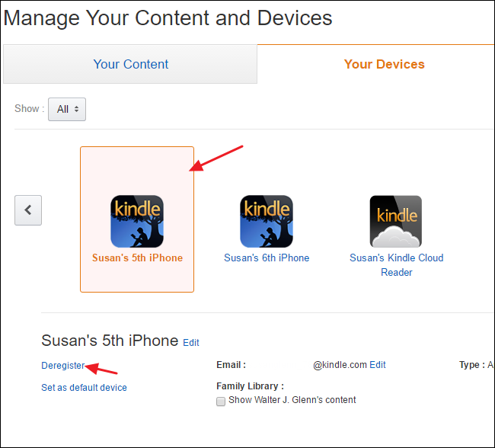Viewport: 495px width, 448px height.
Task: Enable Show Walter J. Glenn's content checkbox
Action: tap(221, 401)
